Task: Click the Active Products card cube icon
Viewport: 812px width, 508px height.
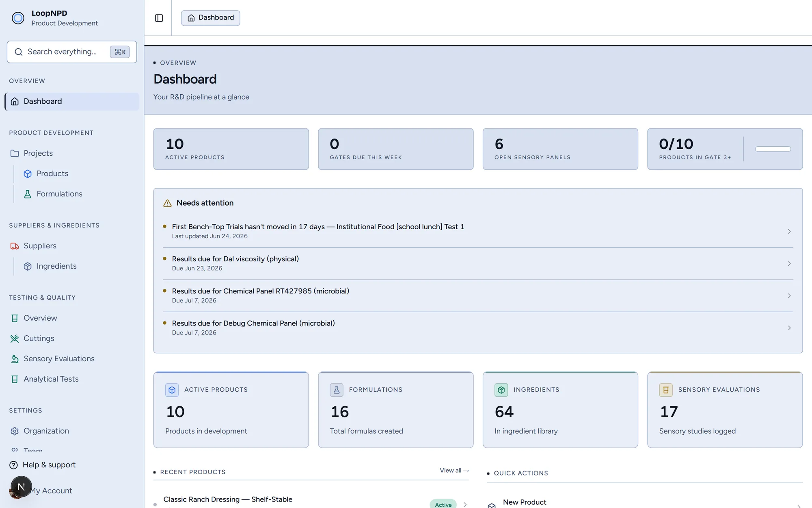Action: click(172, 390)
